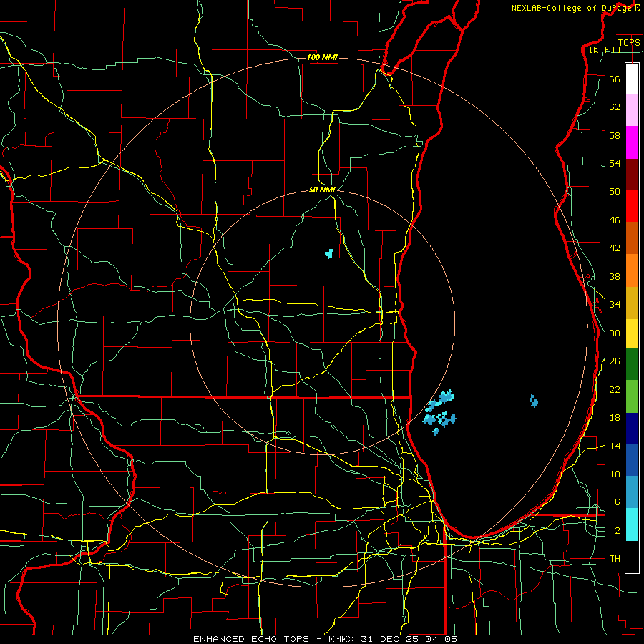Click the cyan echo inside the 50 NMI ring
The image size is (644, 644).
[x=329, y=253]
